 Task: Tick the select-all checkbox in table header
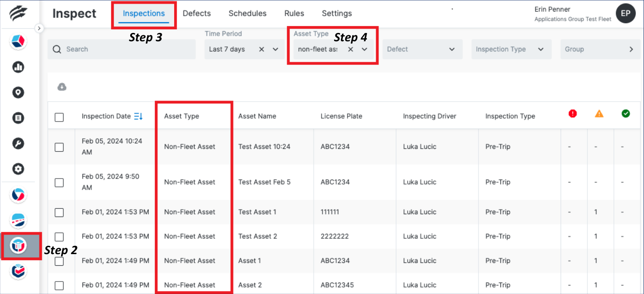(x=59, y=117)
